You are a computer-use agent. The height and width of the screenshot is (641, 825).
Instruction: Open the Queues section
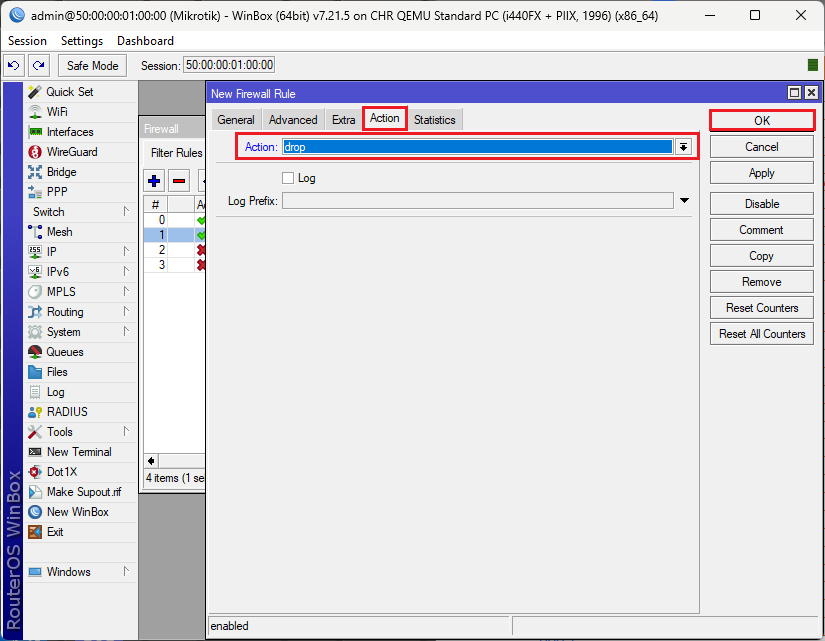pos(80,352)
